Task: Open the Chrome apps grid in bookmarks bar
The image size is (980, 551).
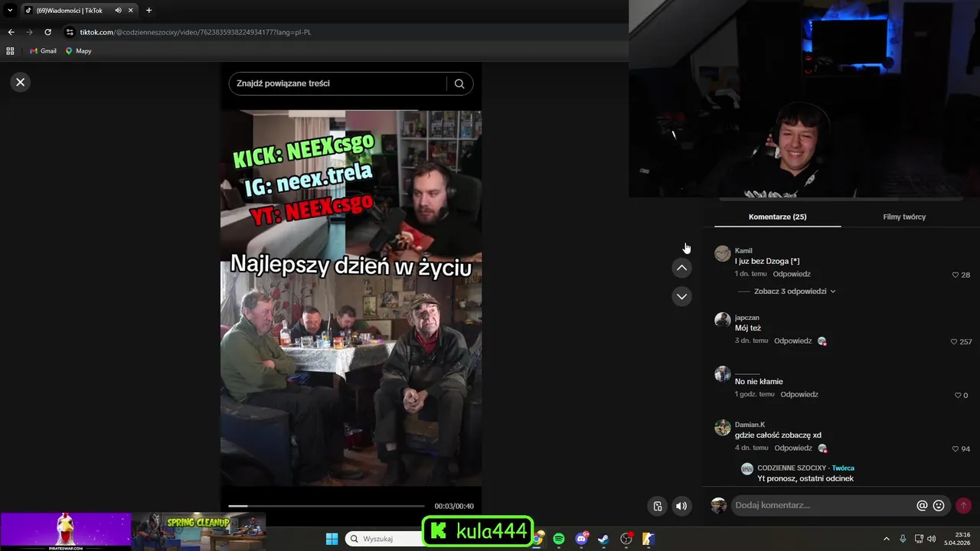Action: coord(10,51)
